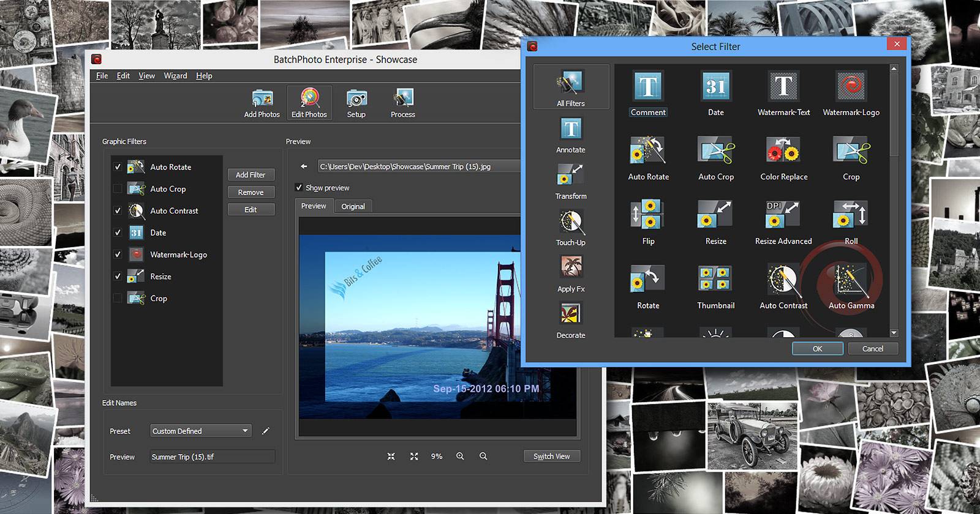
Task: Toggle the Show preview checkbox
Action: 299,188
